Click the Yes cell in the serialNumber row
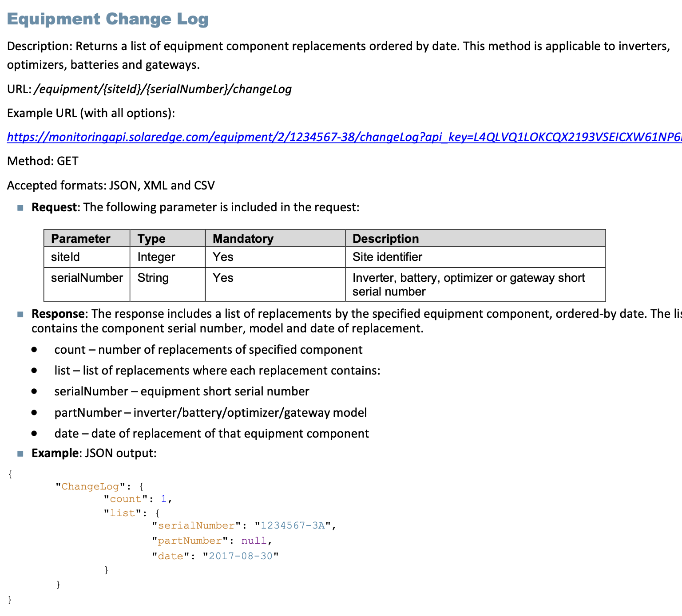Image resolution: width=682 pixels, height=616 pixels. tap(223, 278)
